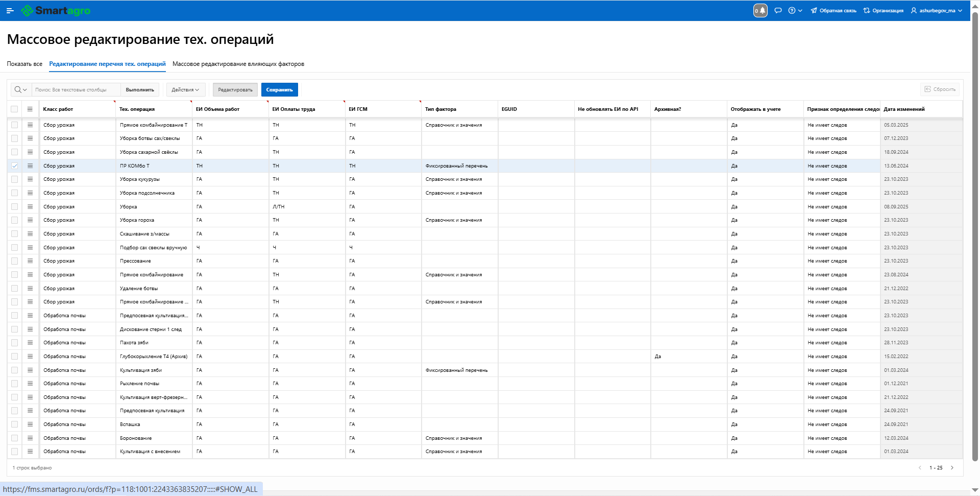Go to next page of results
980x496 pixels.
coord(952,468)
